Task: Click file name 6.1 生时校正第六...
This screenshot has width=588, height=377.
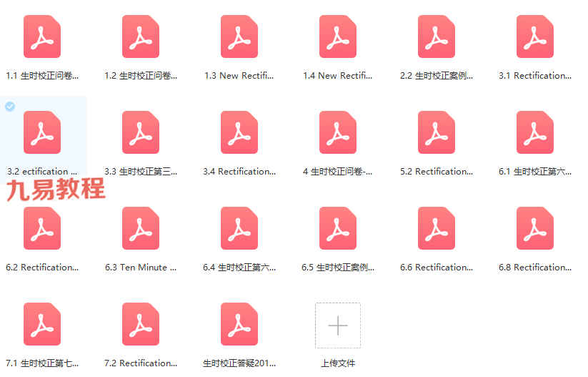Action: point(535,171)
